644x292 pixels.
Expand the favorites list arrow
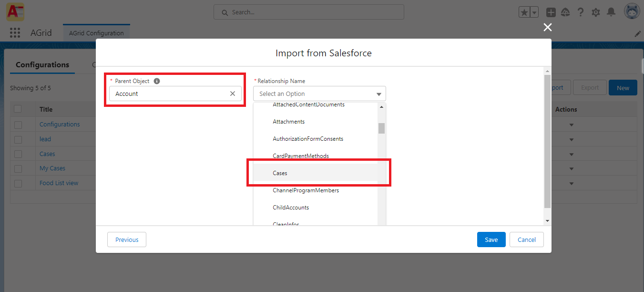534,12
